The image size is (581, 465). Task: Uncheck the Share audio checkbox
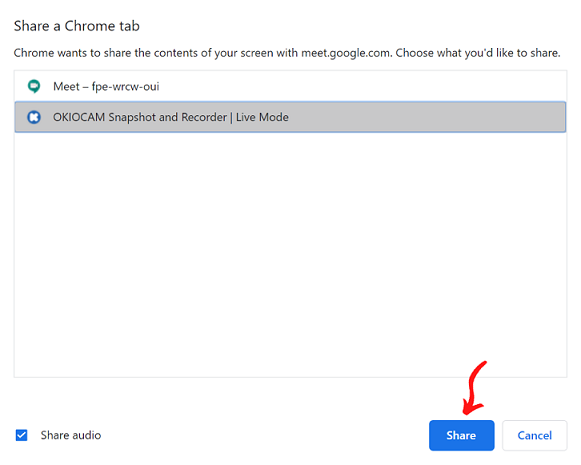(21, 435)
